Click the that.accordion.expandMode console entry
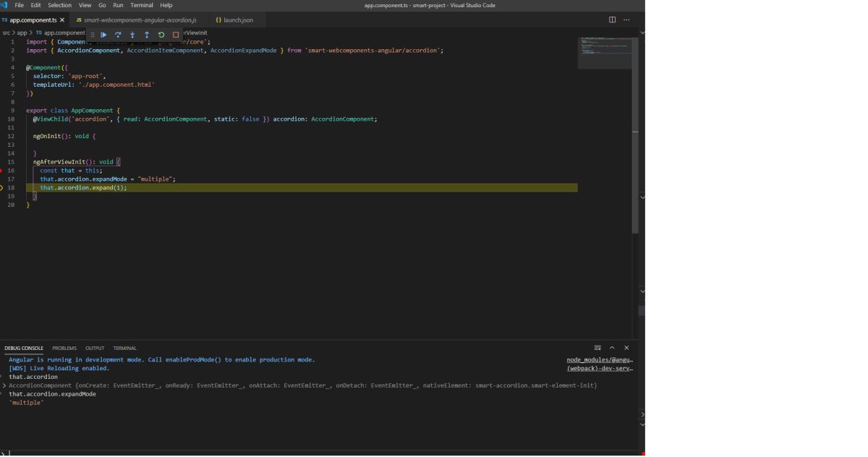The height and width of the screenshot is (457, 868). tap(52, 394)
